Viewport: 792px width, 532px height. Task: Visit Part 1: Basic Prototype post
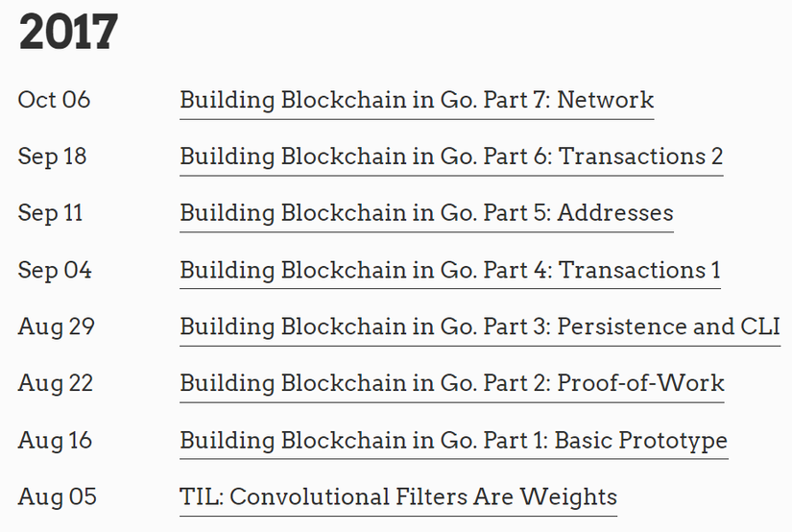click(x=453, y=441)
